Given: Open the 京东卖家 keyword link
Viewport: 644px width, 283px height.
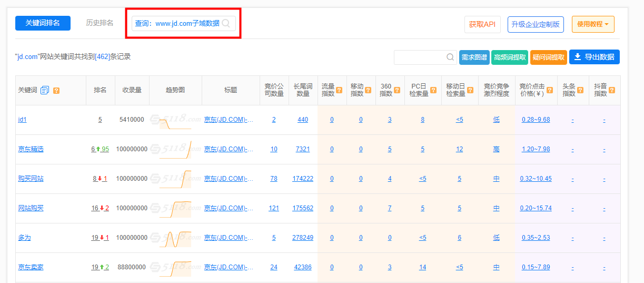Looking at the screenshot, I should (31, 267).
